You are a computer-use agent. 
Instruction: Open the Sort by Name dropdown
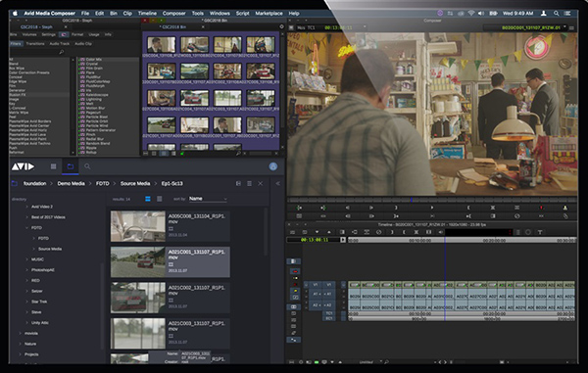tap(208, 199)
